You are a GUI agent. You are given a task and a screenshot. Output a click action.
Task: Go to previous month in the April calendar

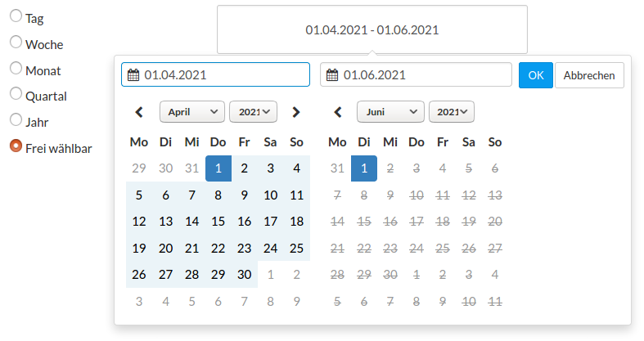(139, 112)
